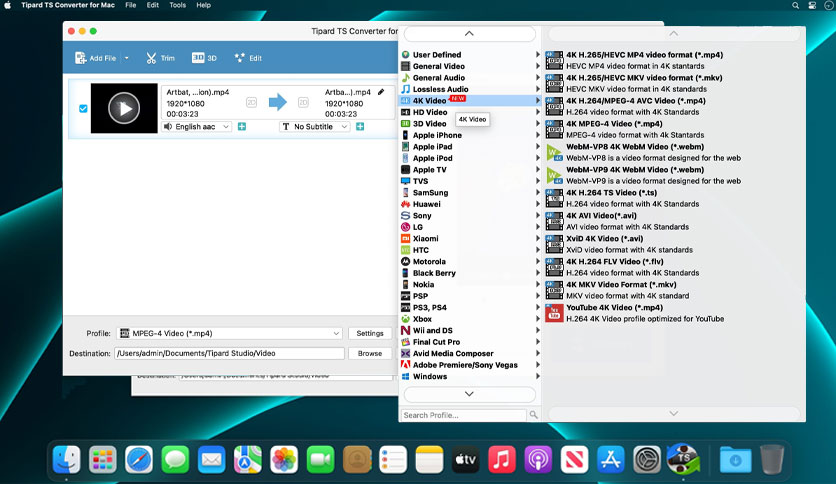Image resolution: width=836 pixels, height=484 pixels.
Task: Select the User Defined category
Action: (469, 54)
